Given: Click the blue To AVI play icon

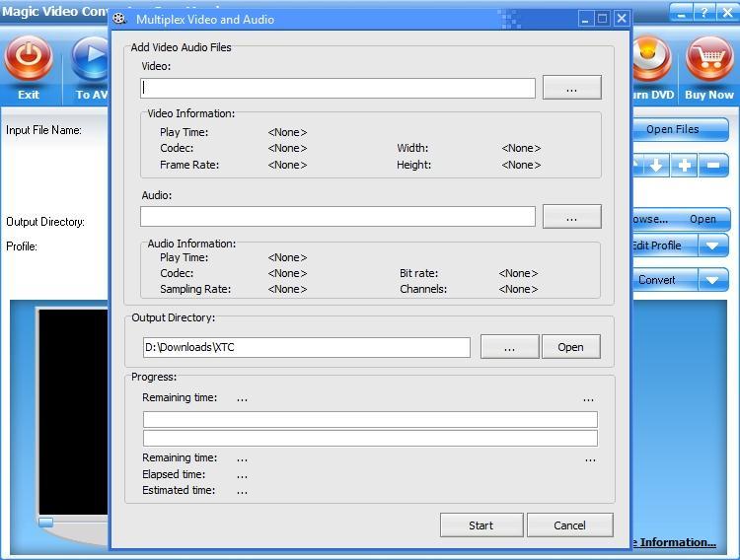Looking at the screenshot, I should pos(90,58).
